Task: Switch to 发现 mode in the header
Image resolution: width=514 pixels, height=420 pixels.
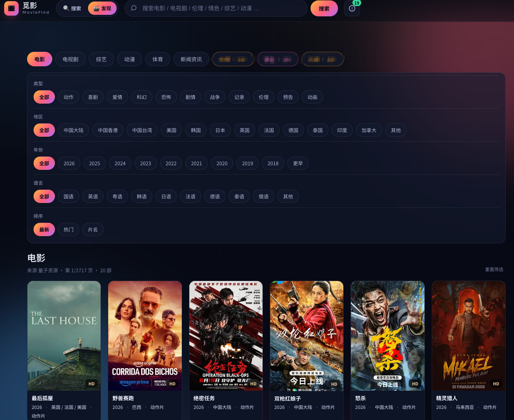Action: click(x=102, y=8)
